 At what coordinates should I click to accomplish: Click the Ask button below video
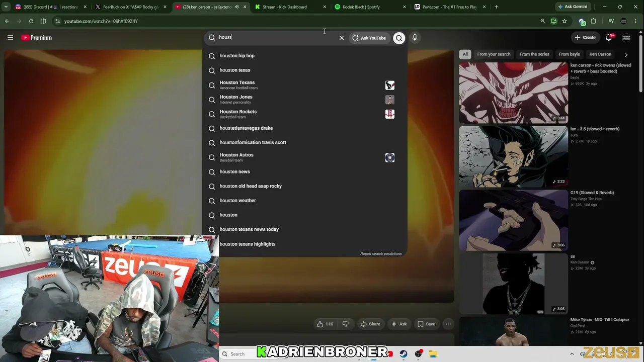(x=399, y=324)
